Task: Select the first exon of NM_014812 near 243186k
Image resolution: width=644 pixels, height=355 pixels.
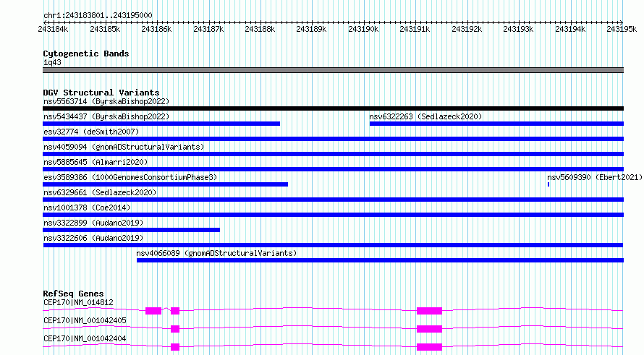Action: 153,311
